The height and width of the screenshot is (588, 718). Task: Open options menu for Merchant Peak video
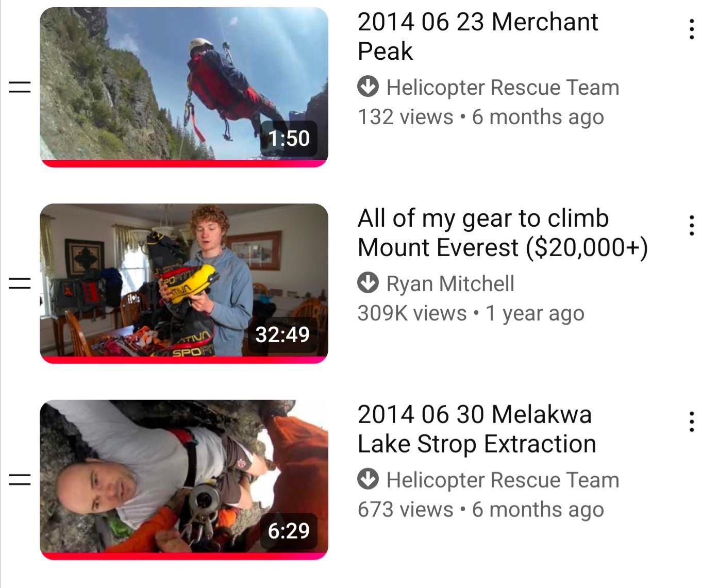(691, 29)
